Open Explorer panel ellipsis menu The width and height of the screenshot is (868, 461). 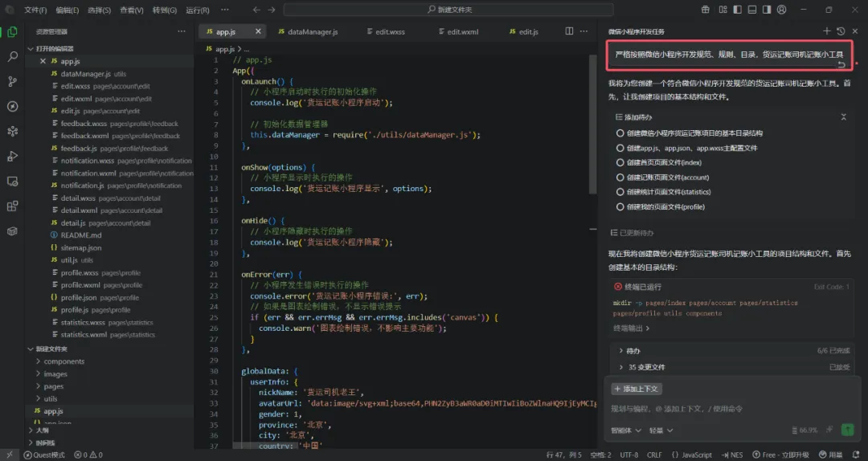pos(182,31)
